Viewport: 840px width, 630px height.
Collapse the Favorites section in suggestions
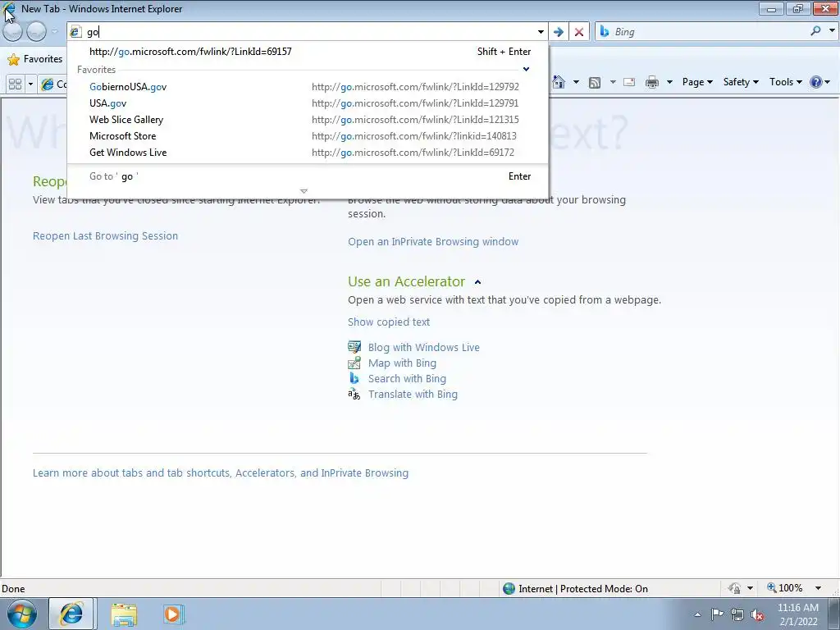tap(526, 69)
